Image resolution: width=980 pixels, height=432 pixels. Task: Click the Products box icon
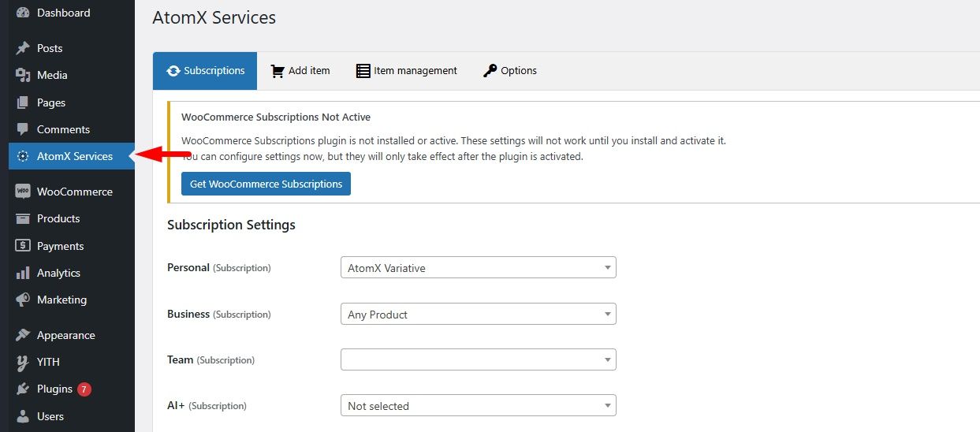pos(23,218)
